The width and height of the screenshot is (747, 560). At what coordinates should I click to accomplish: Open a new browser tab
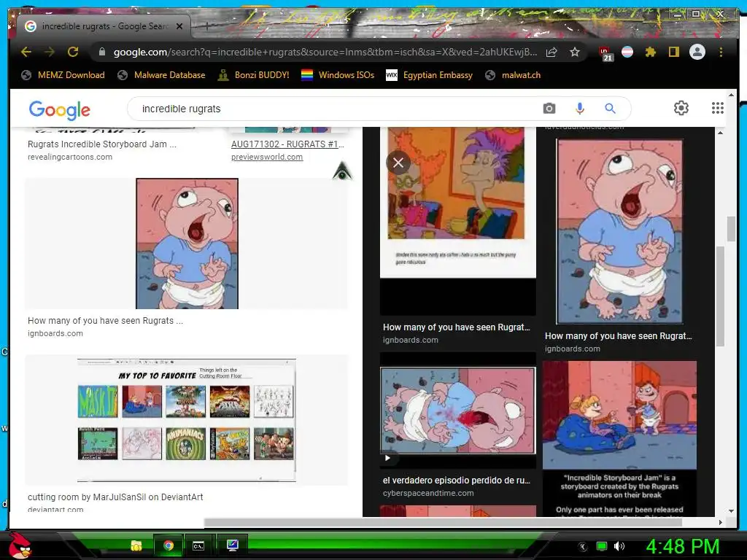[206, 27]
